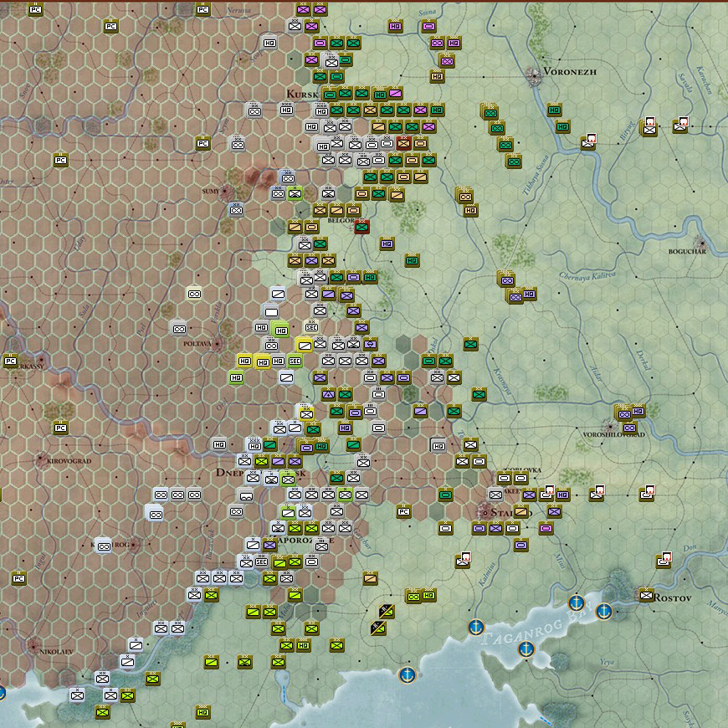
Task: Select the red-highlighted infantry counter south of Kursk
Action: click(x=403, y=143)
